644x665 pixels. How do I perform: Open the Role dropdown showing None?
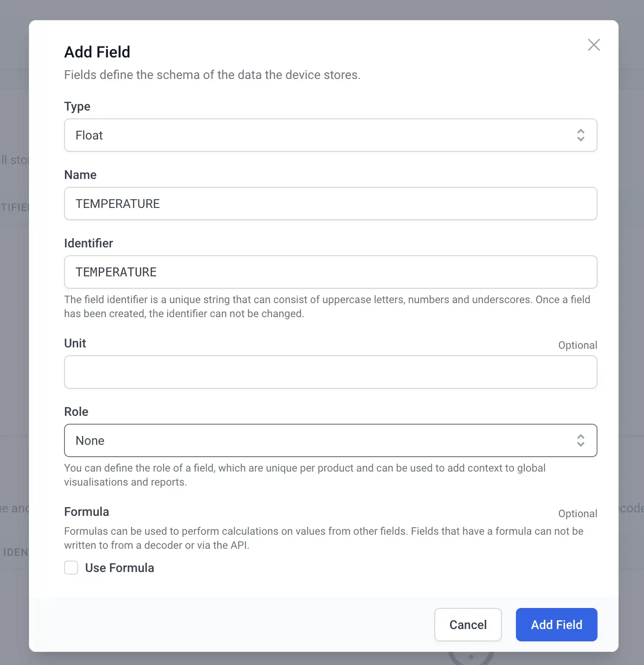point(330,440)
